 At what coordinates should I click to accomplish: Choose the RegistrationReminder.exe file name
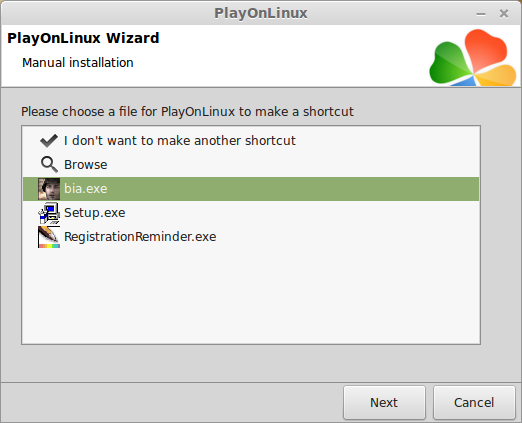140,237
